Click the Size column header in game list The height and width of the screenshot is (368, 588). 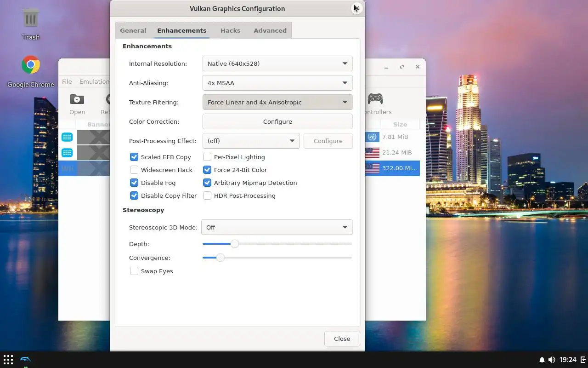(x=400, y=124)
